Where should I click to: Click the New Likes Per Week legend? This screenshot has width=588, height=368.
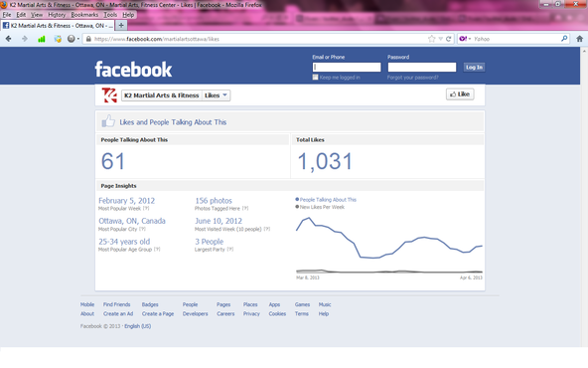click(320, 207)
